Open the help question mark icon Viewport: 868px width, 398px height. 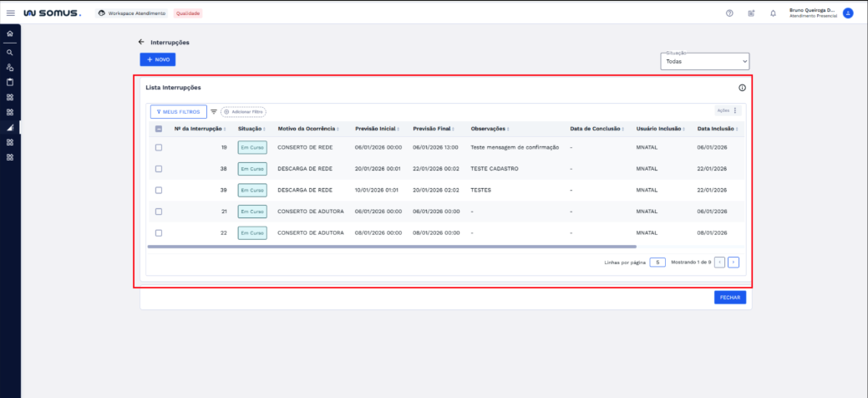[729, 13]
